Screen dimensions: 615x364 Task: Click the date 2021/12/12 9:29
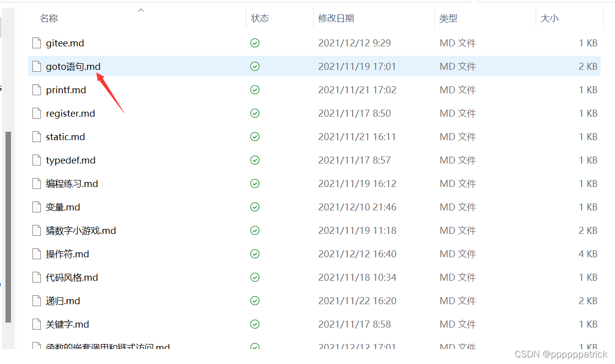[x=355, y=43]
